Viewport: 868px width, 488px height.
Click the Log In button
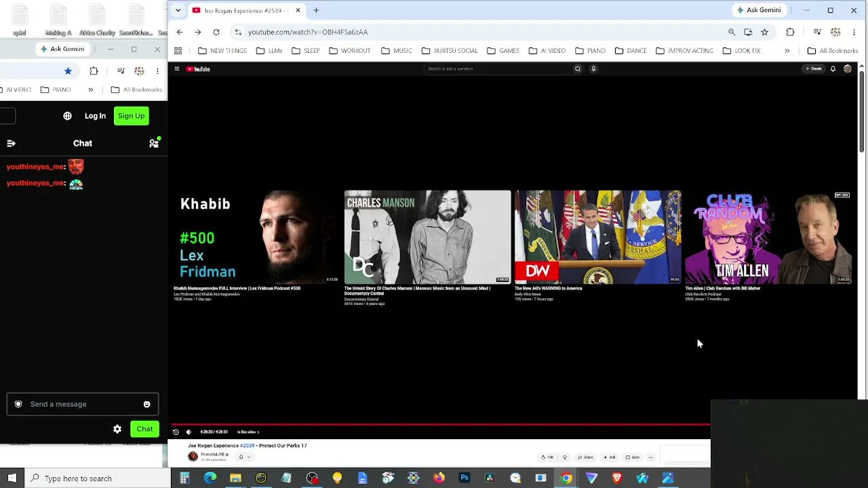tap(95, 116)
